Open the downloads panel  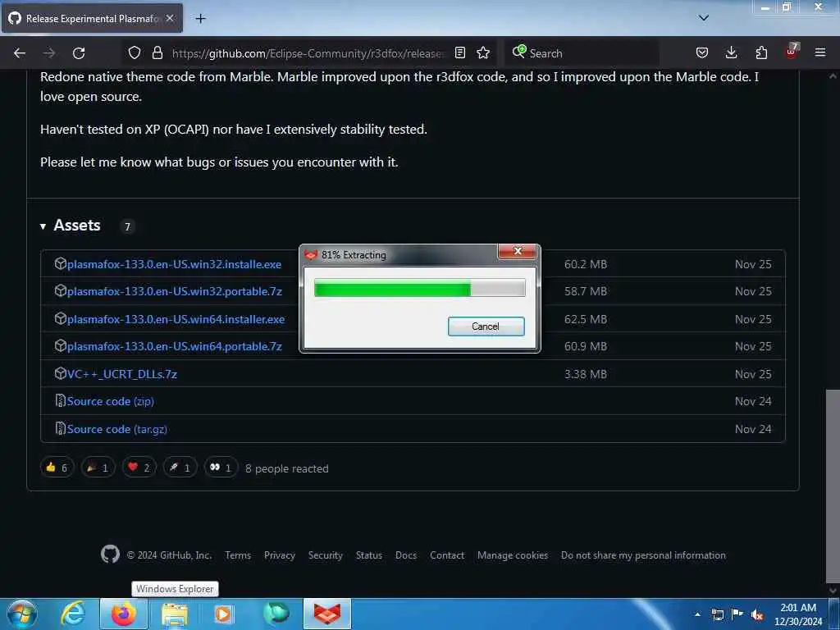coord(731,53)
